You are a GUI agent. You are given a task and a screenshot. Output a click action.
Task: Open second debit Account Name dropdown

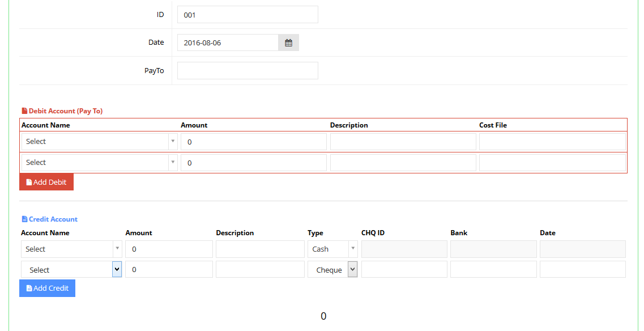point(99,163)
